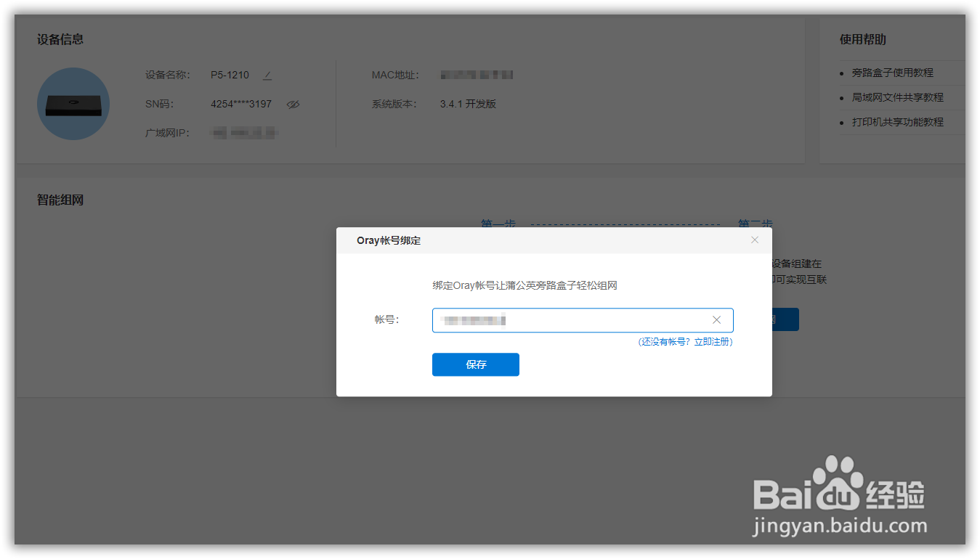Click the device thumbnail image

tap(73, 104)
